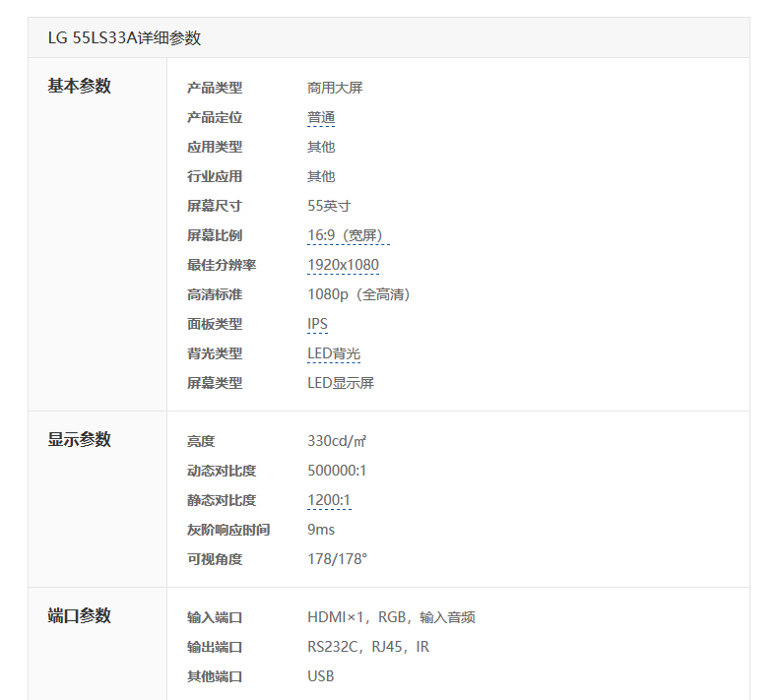778x700 pixels.
Task: Open the 16:9 (宽屏) aspect ratio link
Action: click(x=349, y=235)
